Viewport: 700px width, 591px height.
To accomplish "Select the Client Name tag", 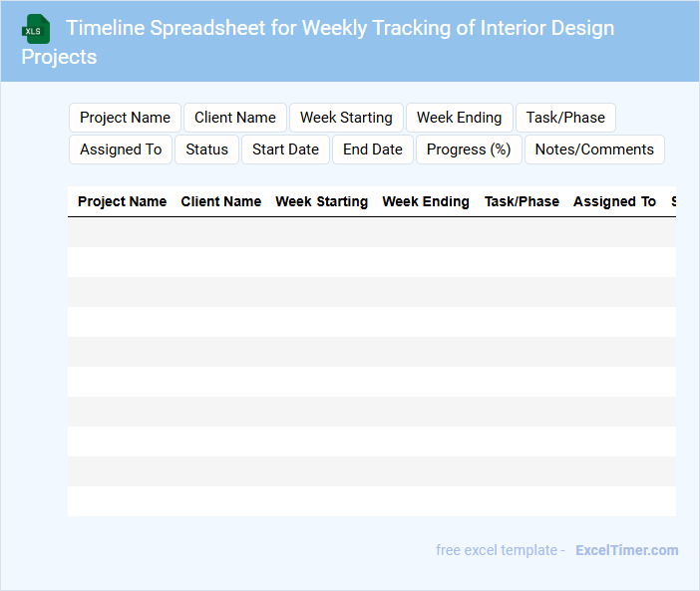I will pyautogui.click(x=235, y=118).
